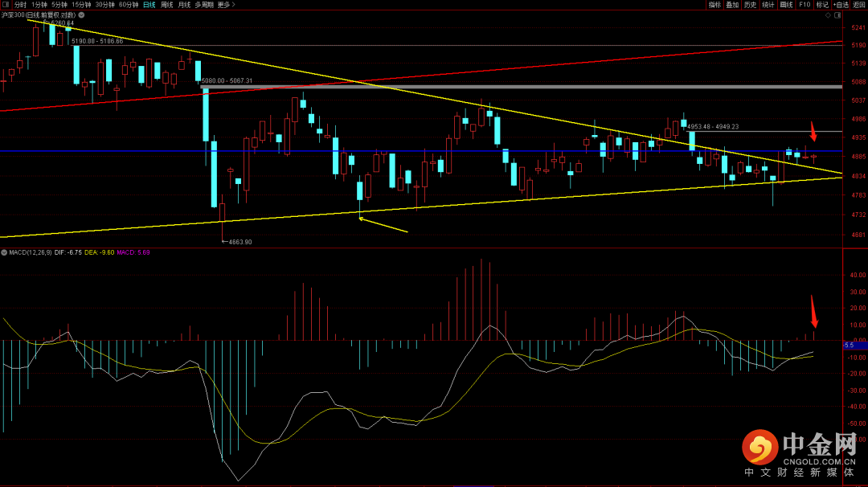Open the 画线 drawing tools
The height and width of the screenshot is (487, 868).
pyautogui.click(x=786, y=5)
